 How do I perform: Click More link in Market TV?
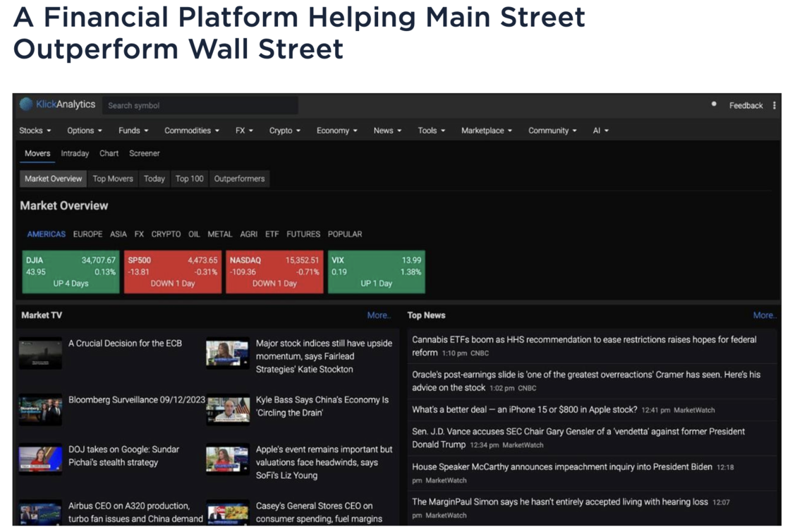[379, 315]
